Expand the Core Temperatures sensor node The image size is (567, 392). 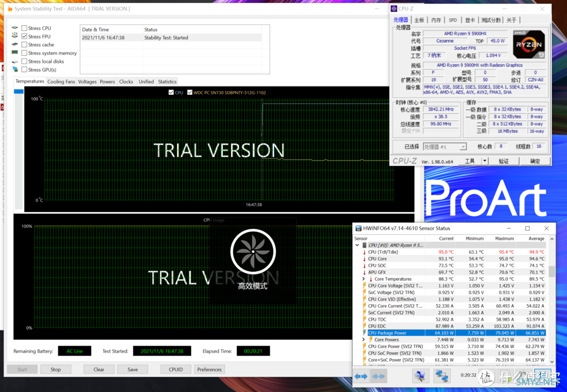363,279
